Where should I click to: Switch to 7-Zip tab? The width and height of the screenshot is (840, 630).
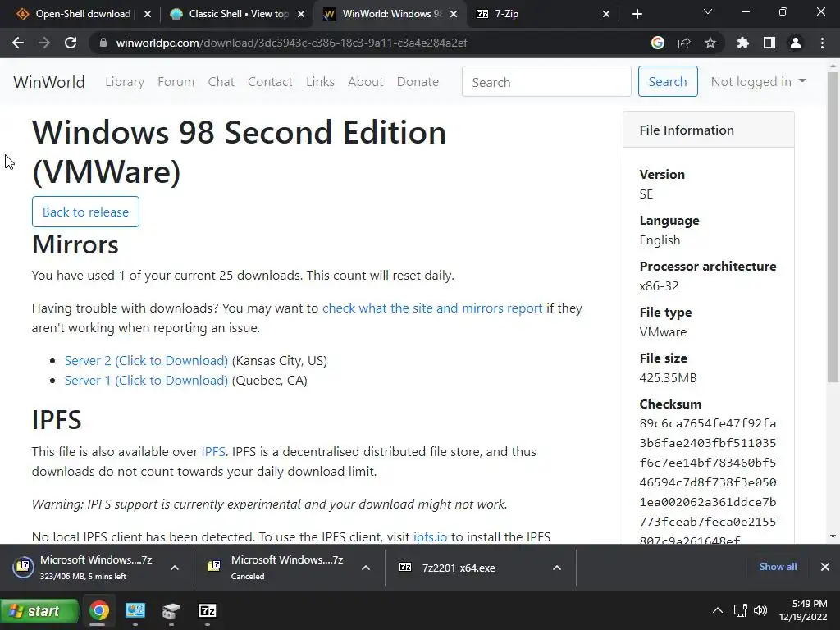pyautogui.click(x=541, y=14)
